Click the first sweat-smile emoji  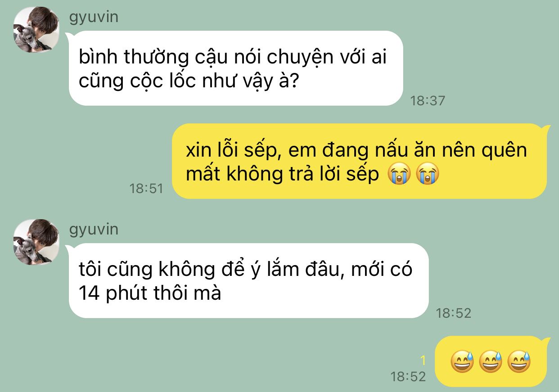click(463, 362)
